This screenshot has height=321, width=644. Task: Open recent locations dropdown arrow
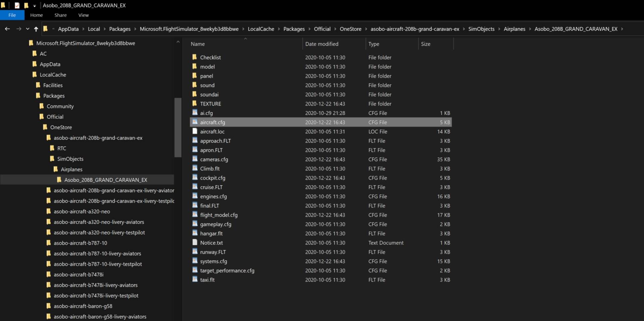[x=28, y=29]
